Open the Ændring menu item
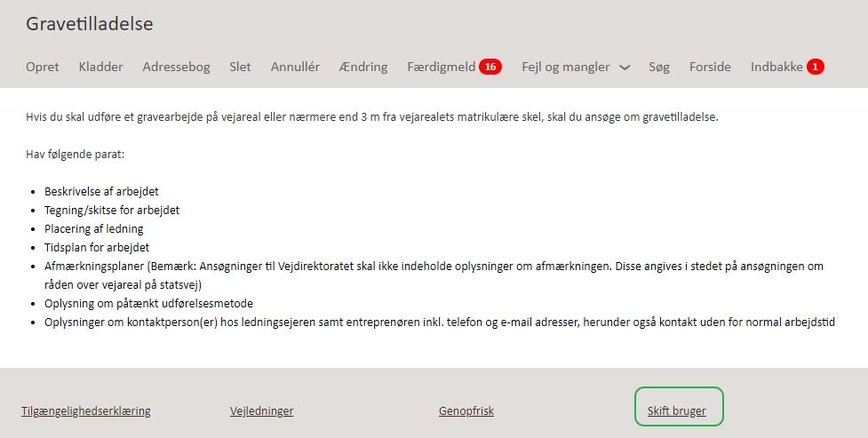The height and width of the screenshot is (438, 868). point(363,67)
